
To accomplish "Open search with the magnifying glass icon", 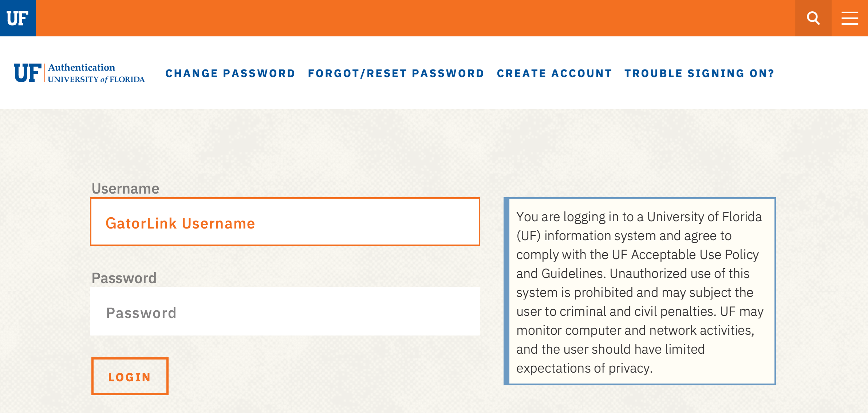I will coord(813,18).
